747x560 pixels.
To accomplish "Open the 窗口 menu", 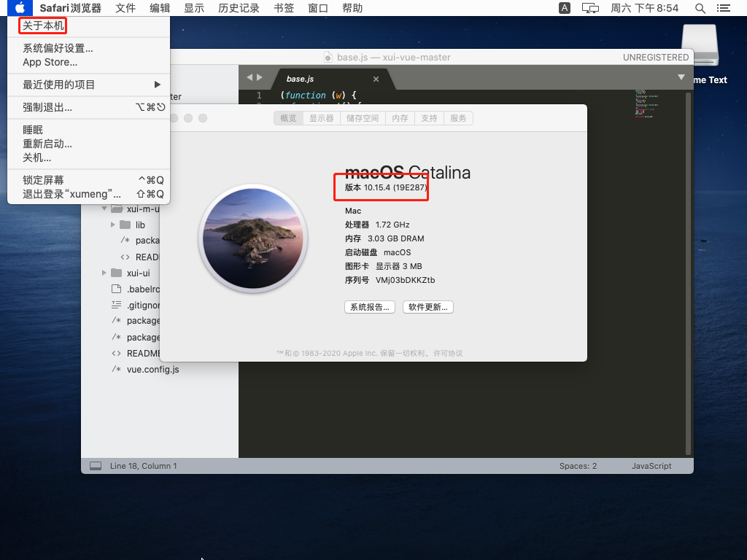I will coord(318,8).
